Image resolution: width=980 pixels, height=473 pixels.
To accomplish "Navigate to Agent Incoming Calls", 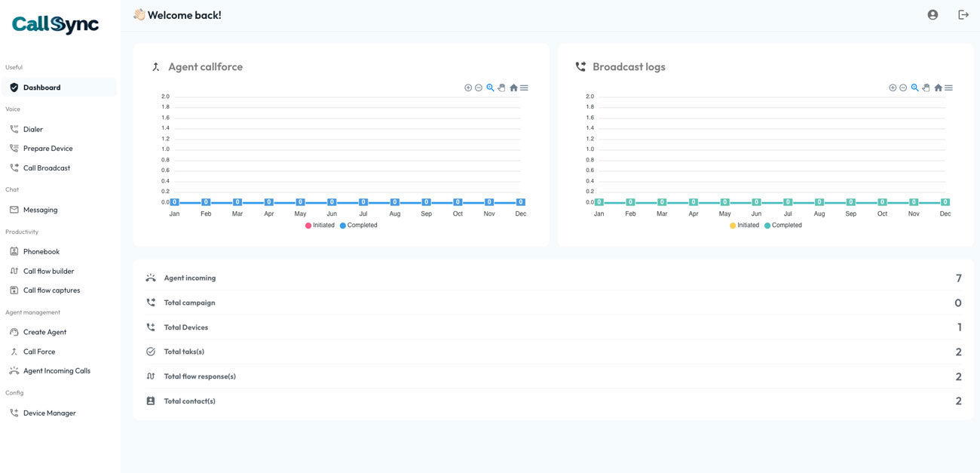I will [57, 371].
